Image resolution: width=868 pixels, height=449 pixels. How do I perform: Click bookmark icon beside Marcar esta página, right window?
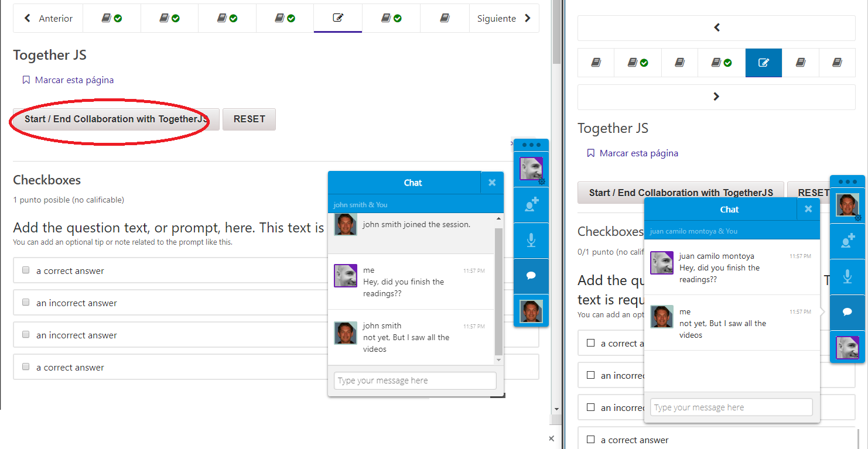590,153
